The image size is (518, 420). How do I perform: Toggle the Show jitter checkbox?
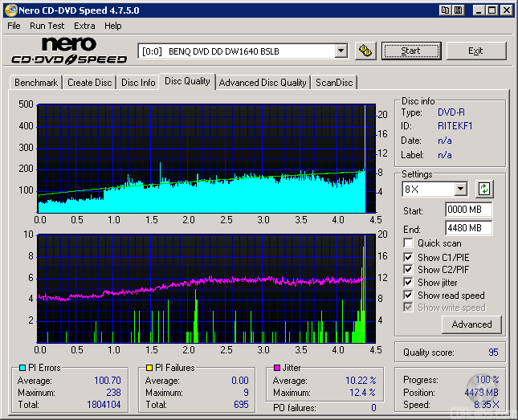[409, 283]
